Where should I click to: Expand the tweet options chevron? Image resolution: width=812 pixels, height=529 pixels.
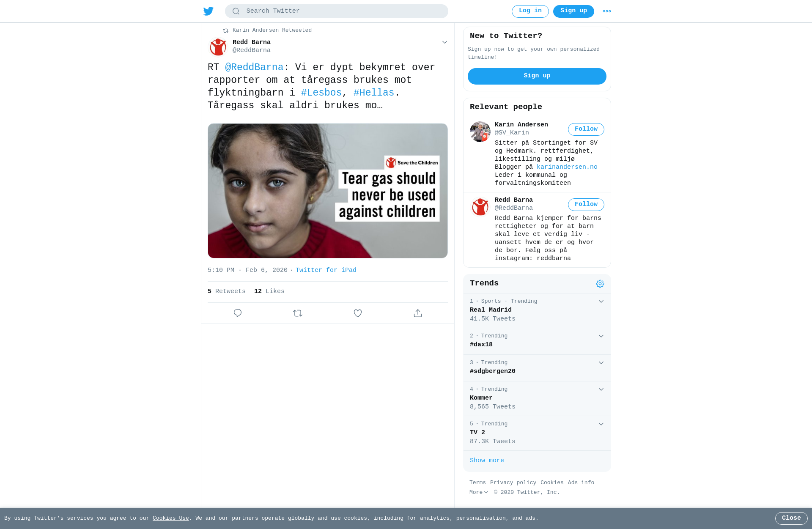[x=444, y=42]
